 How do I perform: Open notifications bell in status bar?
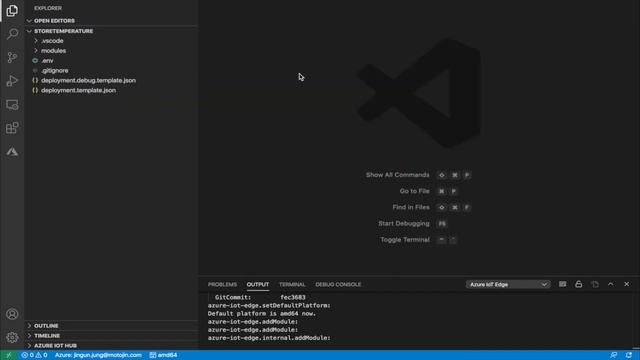629,355
